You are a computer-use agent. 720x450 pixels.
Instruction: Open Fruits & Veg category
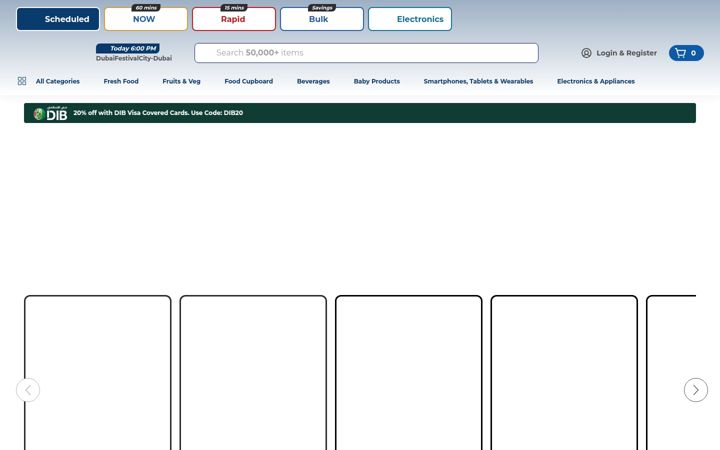point(181,81)
